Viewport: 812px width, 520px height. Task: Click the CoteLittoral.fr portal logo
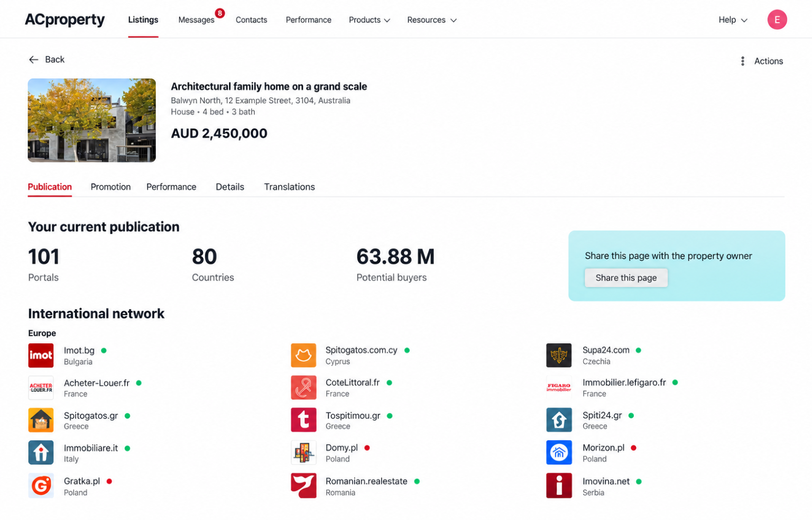point(303,388)
